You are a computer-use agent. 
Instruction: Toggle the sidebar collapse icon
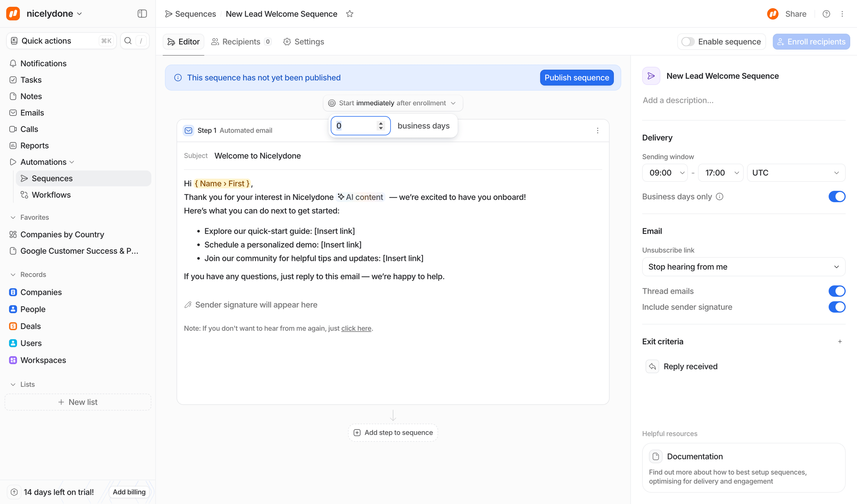142,14
